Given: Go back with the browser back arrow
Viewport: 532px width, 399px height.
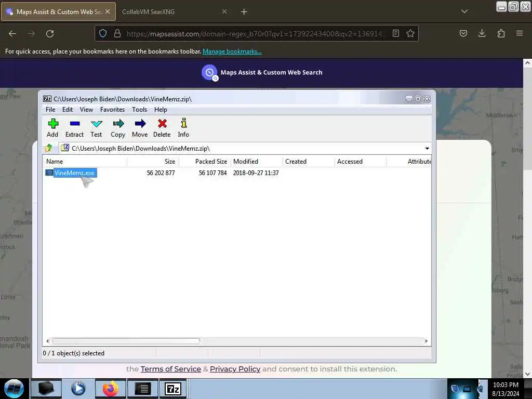Looking at the screenshot, I should (x=12, y=34).
